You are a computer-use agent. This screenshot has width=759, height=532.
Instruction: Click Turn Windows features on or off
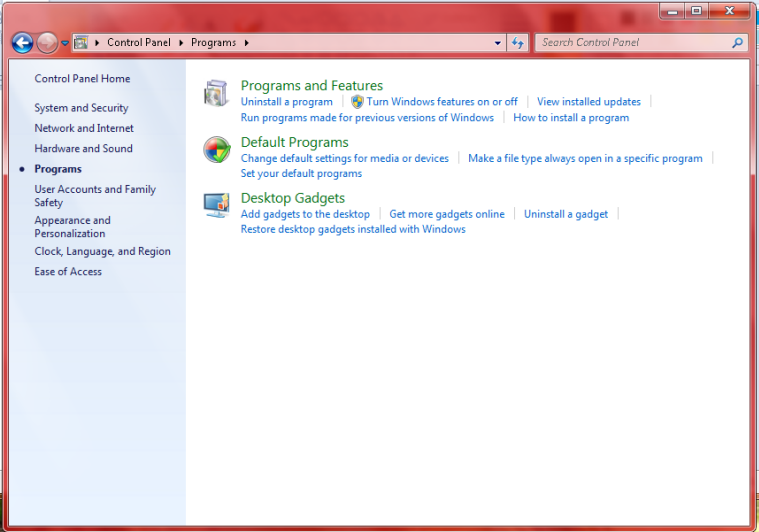pos(442,102)
